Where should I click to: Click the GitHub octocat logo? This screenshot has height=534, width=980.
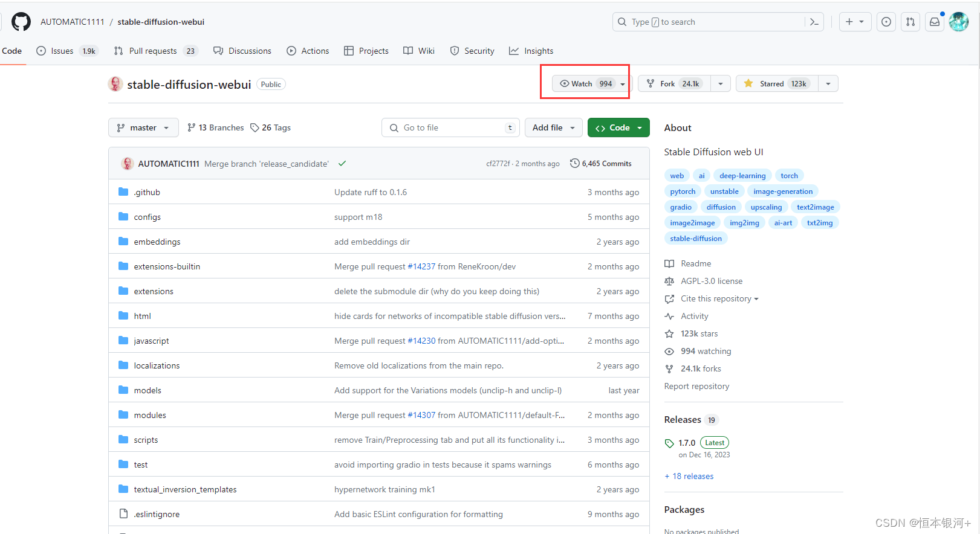point(21,22)
